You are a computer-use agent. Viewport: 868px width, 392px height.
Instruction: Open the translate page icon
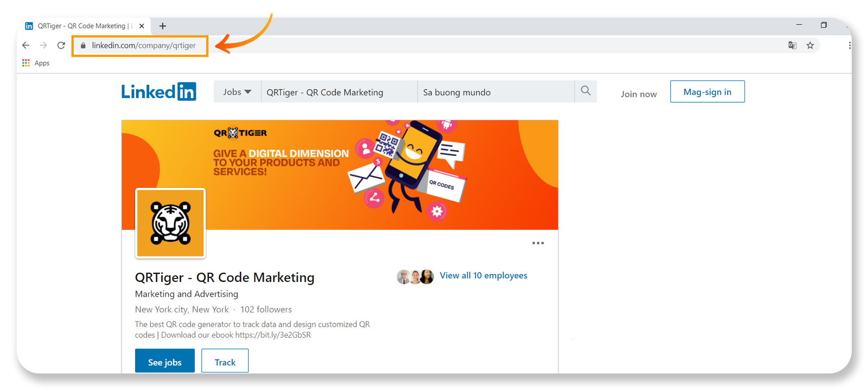point(792,45)
